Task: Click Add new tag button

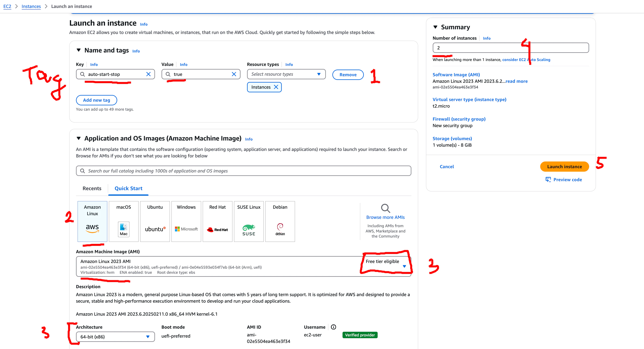Action: [x=96, y=100]
